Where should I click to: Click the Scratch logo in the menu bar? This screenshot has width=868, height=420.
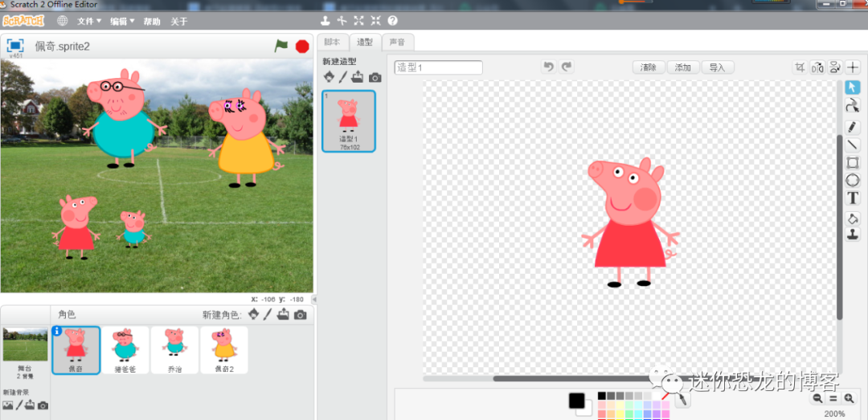[x=23, y=21]
